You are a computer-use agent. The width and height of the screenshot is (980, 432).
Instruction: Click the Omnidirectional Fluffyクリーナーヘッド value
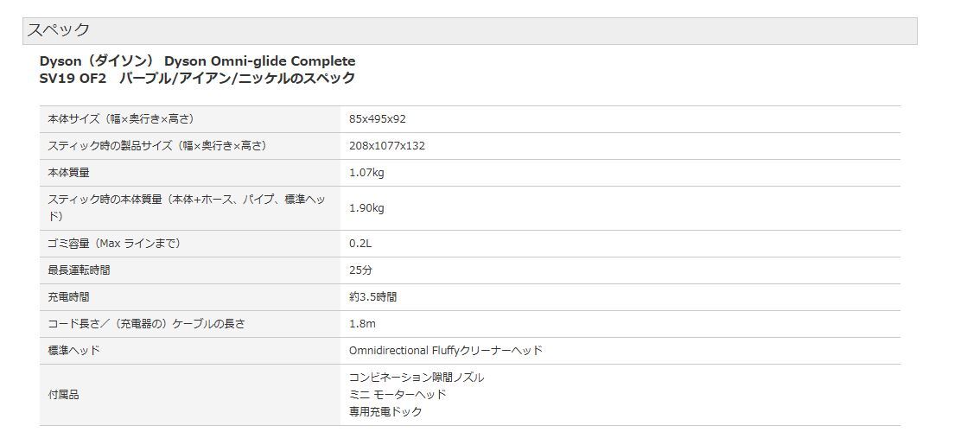pyautogui.click(x=445, y=351)
